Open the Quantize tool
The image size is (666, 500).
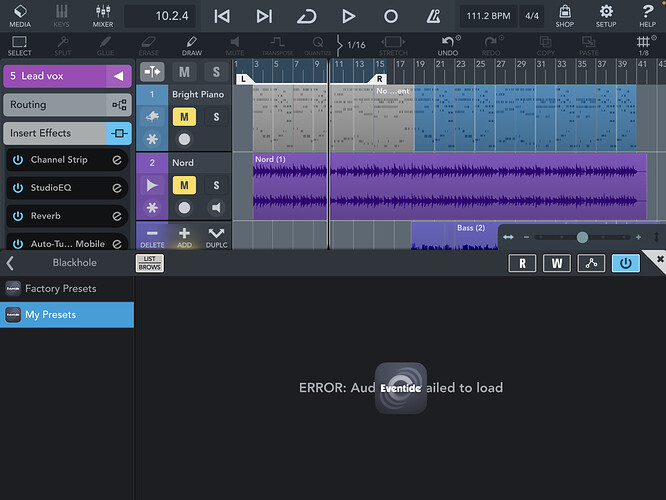click(x=318, y=45)
